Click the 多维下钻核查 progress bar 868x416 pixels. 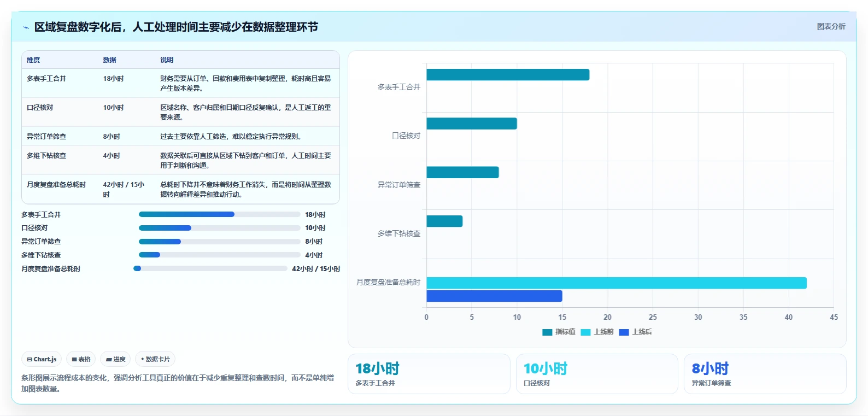point(219,255)
